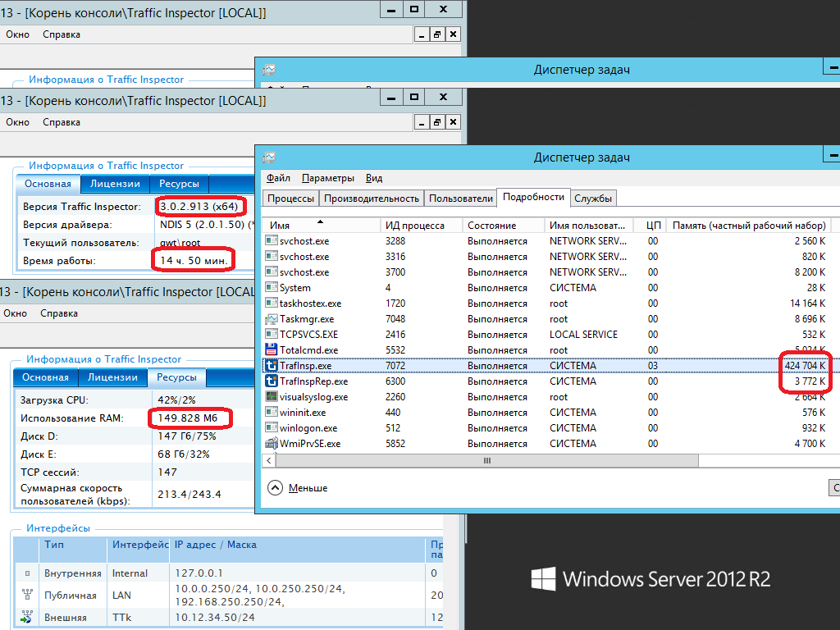Click the TTk interface name cell
The height and width of the screenshot is (630, 840).
121,618
